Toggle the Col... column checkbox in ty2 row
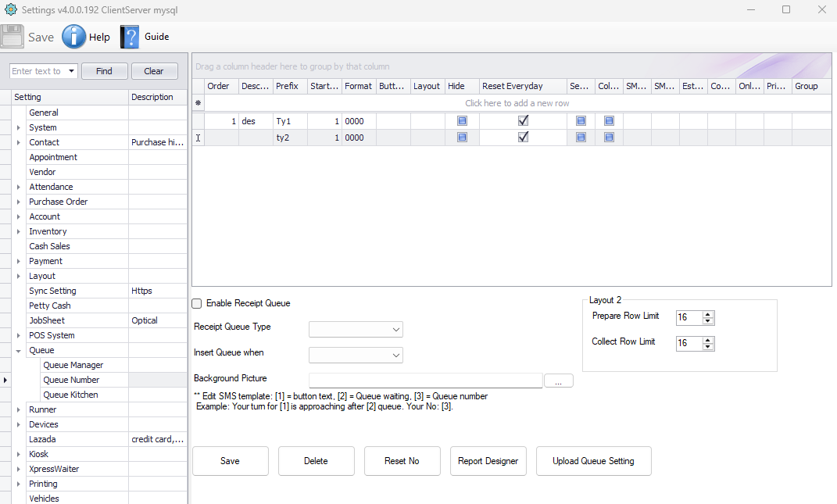 (x=609, y=138)
